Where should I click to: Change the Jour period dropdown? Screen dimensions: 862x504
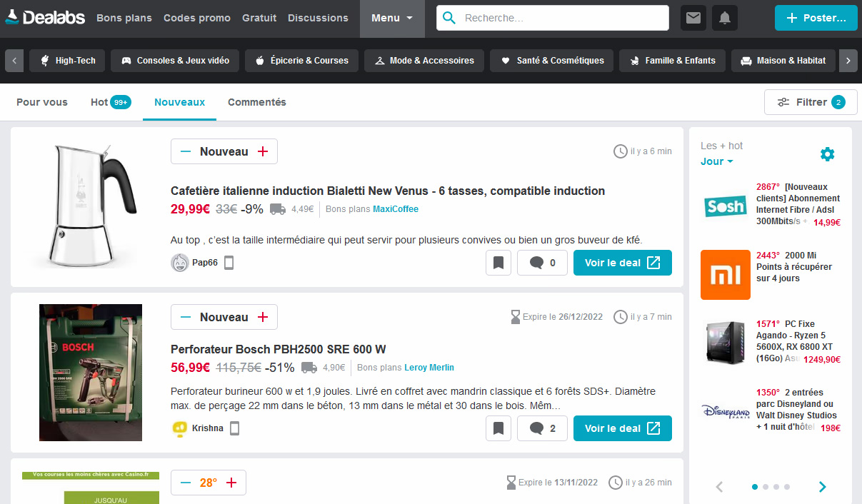717,161
